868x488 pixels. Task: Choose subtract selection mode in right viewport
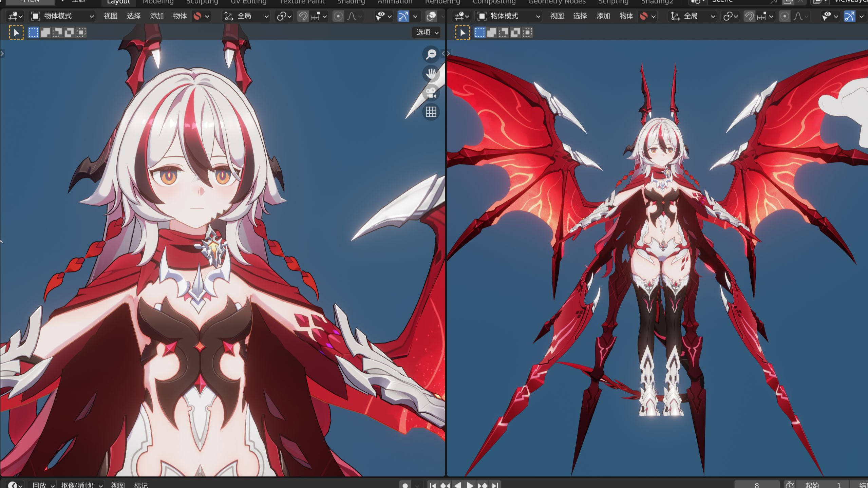tap(504, 33)
